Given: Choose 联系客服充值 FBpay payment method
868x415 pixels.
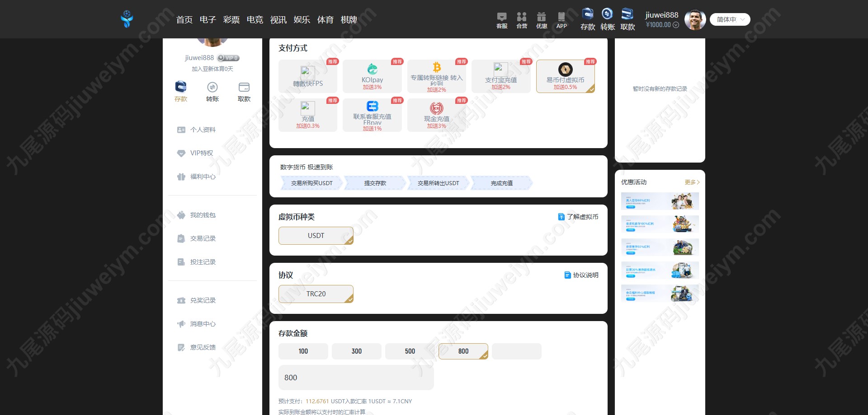Looking at the screenshot, I should [372, 115].
